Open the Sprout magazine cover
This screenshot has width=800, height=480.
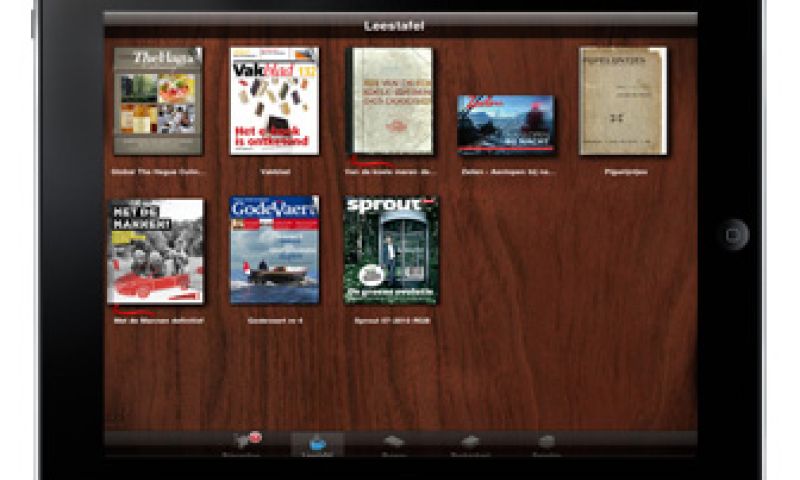(x=390, y=250)
